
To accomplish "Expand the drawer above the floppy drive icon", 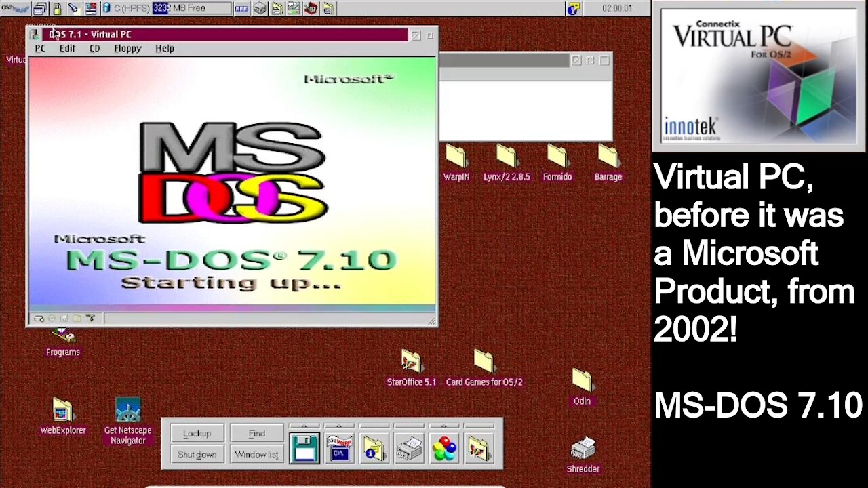I will 304,426.
